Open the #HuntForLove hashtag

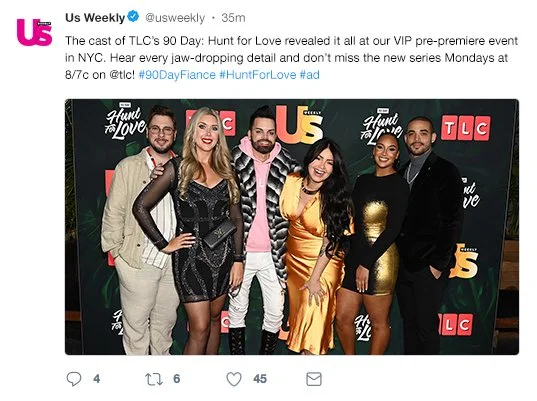click(258, 75)
